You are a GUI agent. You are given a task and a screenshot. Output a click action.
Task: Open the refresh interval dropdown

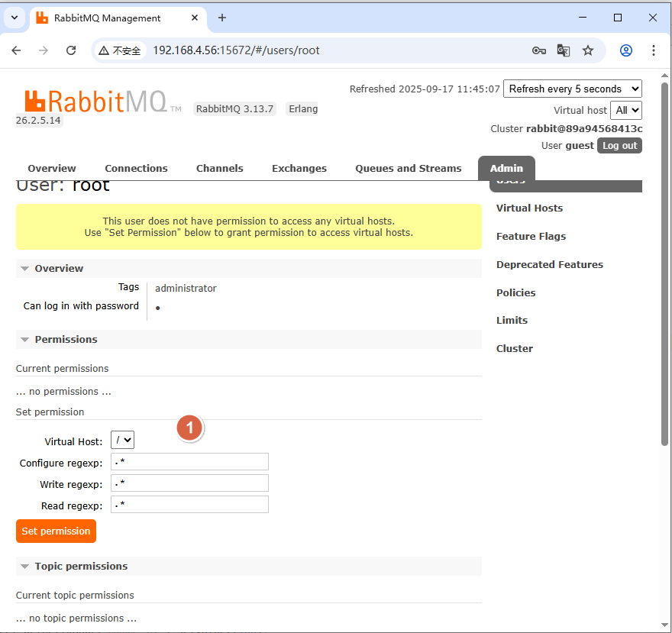tap(572, 89)
